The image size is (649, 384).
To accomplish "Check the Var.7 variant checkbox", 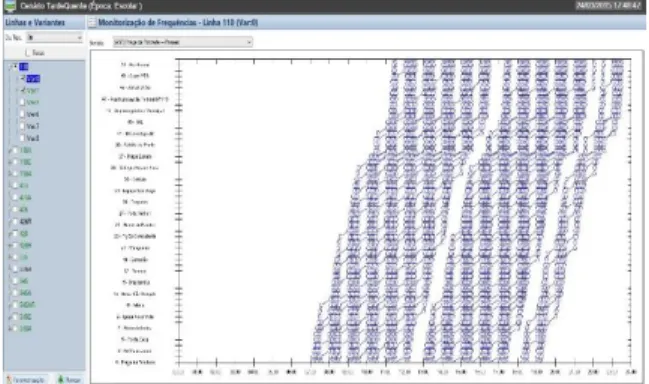I will pyautogui.click(x=23, y=126).
